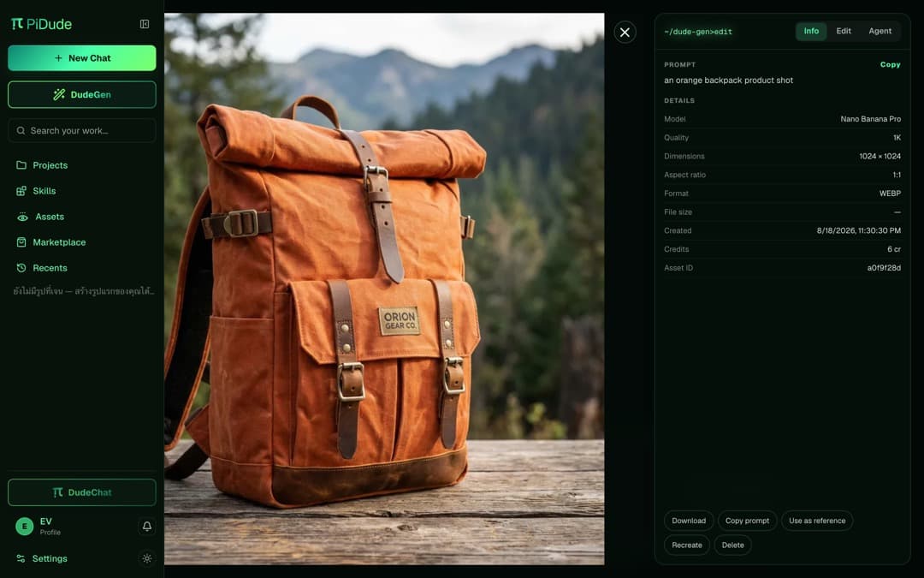
Task: Click the Recreate button
Action: point(686,545)
